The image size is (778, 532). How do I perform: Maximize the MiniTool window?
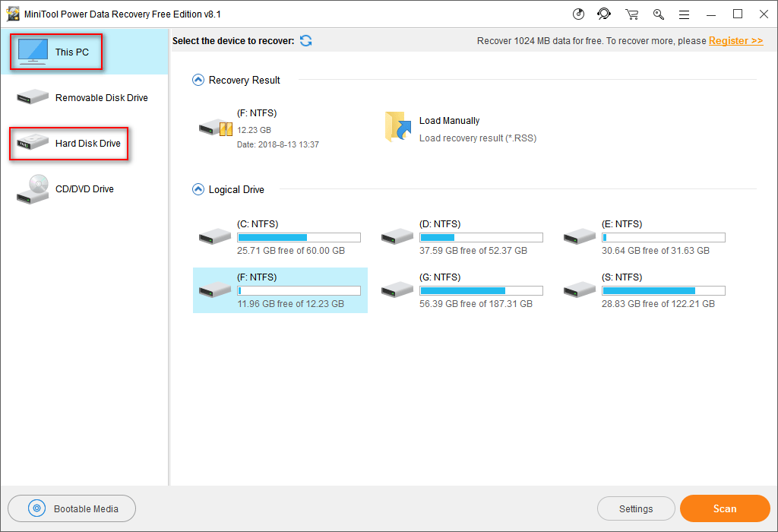[738, 14]
